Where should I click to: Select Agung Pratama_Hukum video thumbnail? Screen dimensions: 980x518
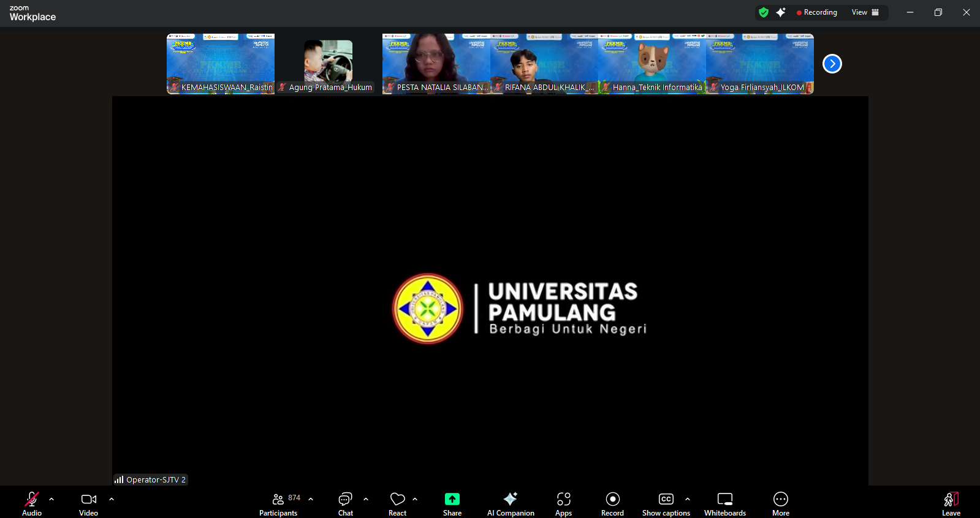pos(329,64)
